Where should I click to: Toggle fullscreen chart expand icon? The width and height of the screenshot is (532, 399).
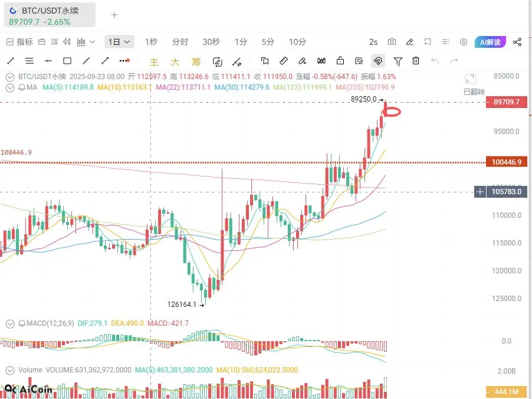click(x=470, y=79)
